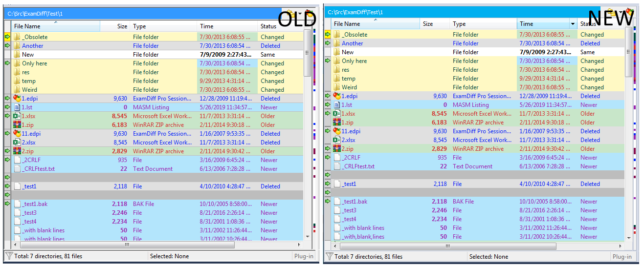The height and width of the screenshot is (266, 644).
Task: Click the vertical scrollbar thumb in OLD panel
Action: pos(307,53)
